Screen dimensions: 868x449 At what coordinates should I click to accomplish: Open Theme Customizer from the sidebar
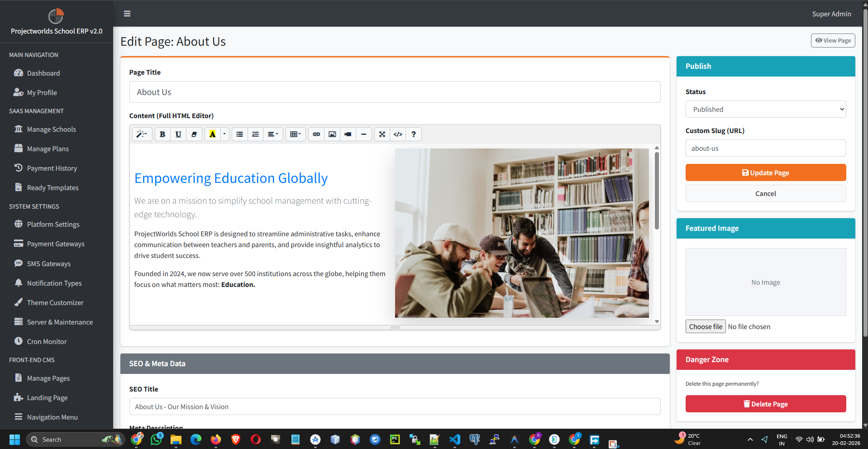point(55,302)
